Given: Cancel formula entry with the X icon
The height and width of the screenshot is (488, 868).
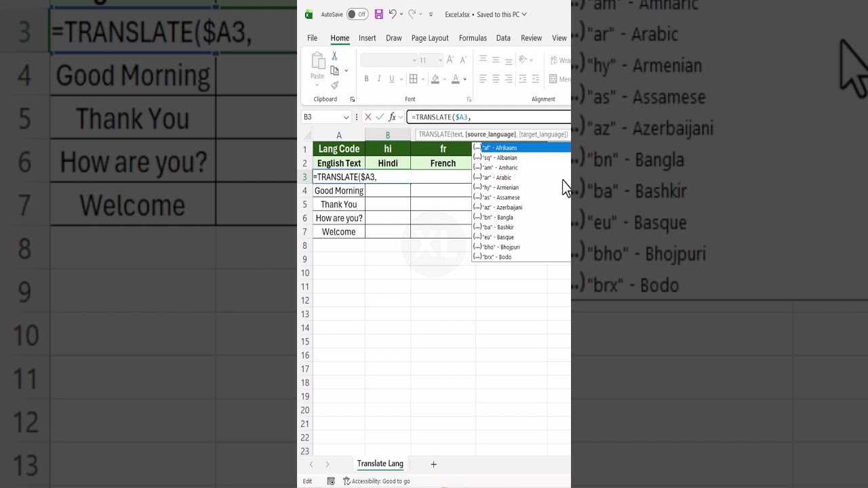Looking at the screenshot, I should pyautogui.click(x=368, y=117).
